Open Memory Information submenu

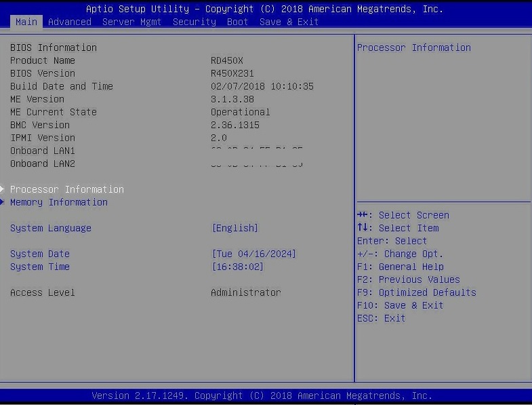59,202
